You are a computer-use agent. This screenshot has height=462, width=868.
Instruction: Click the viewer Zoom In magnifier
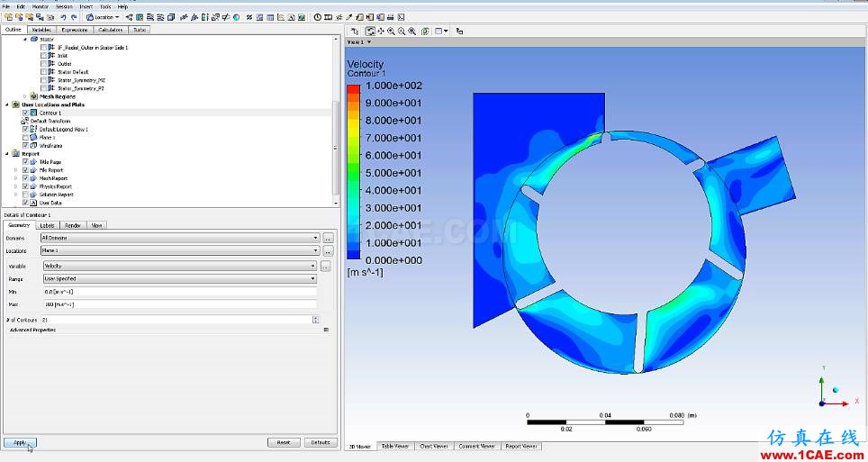[391, 32]
